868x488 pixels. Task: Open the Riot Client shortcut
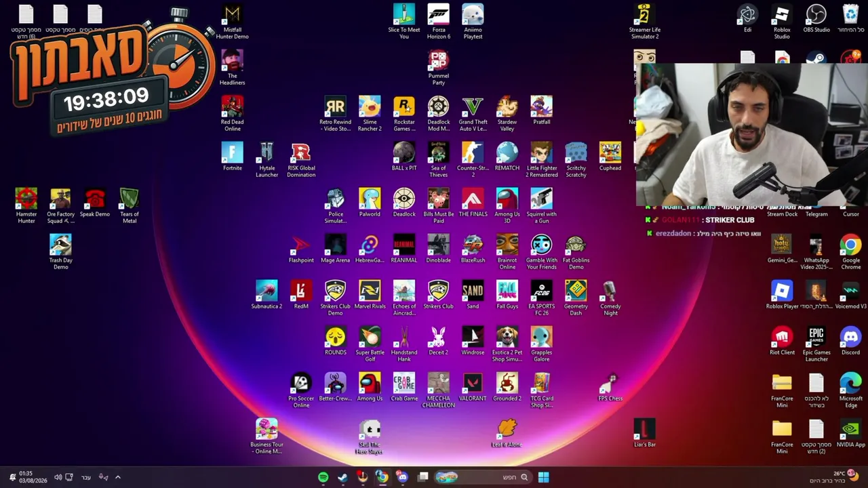[782, 342]
